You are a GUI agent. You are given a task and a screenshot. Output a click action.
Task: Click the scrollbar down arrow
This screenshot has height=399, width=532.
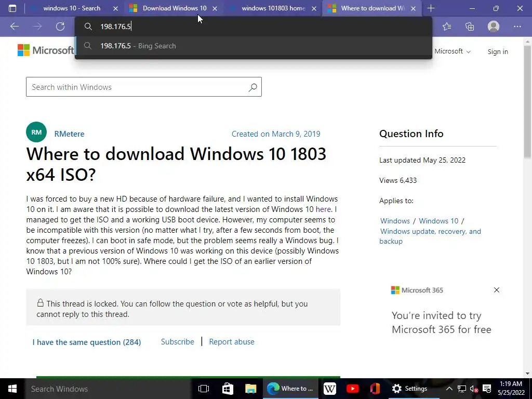tap(528, 374)
